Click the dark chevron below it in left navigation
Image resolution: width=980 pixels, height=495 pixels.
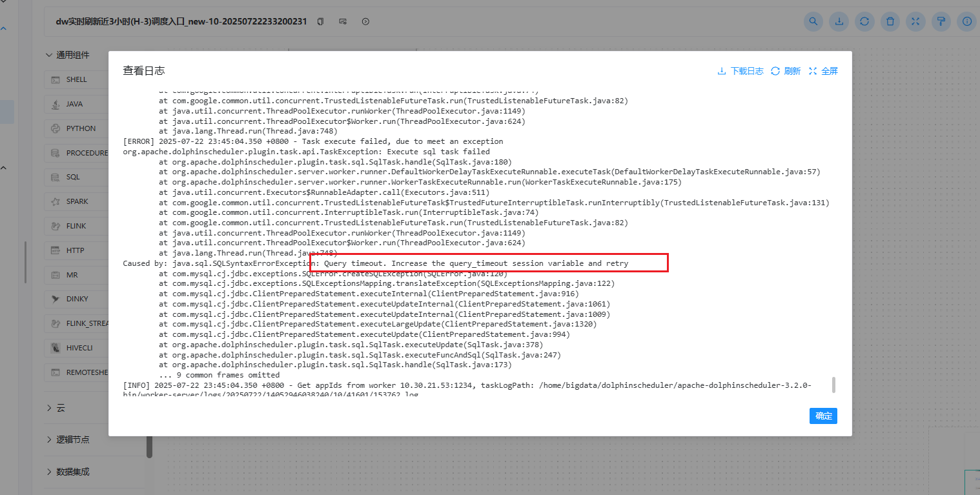pos(3,168)
